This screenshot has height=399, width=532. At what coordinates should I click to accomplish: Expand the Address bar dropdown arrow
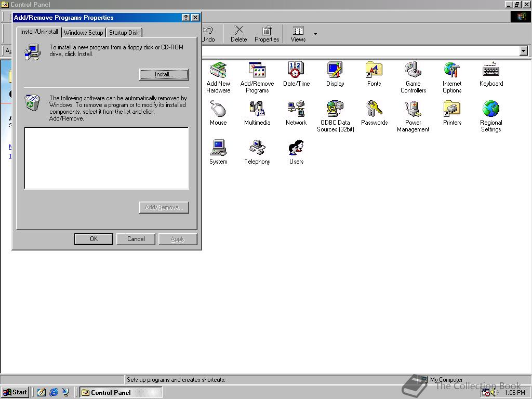tap(524, 51)
